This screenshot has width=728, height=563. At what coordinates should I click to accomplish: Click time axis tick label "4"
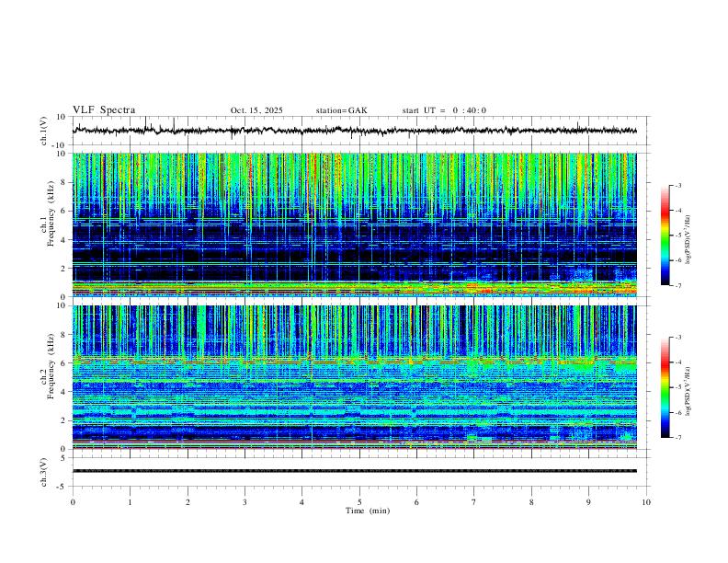click(301, 502)
